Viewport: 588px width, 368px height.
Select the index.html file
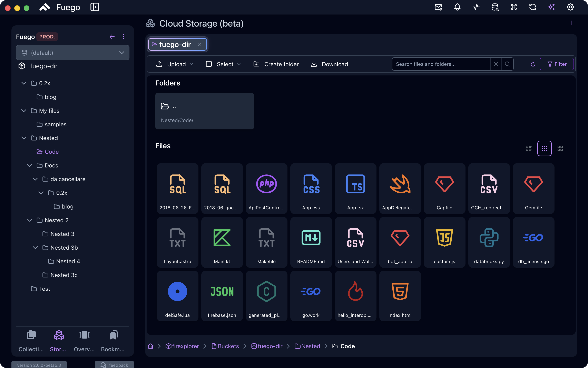pyautogui.click(x=400, y=296)
